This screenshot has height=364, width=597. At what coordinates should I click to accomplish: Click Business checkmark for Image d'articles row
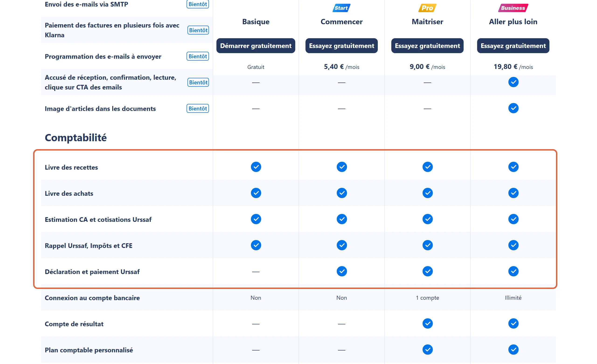point(513,108)
